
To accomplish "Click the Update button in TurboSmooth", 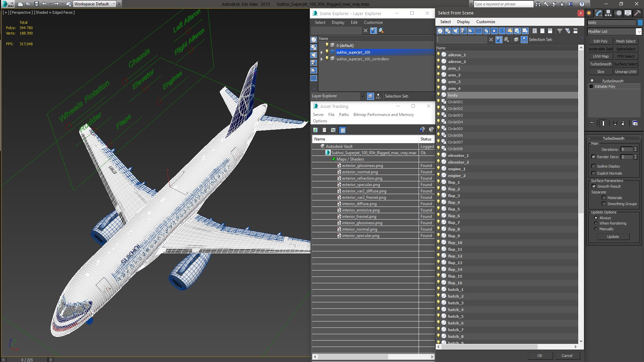I will [613, 237].
